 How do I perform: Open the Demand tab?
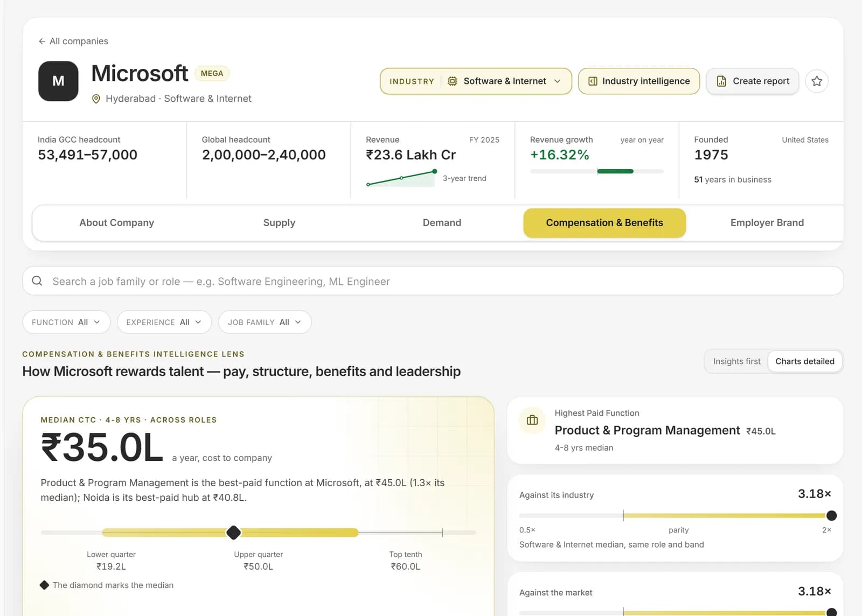tap(442, 223)
